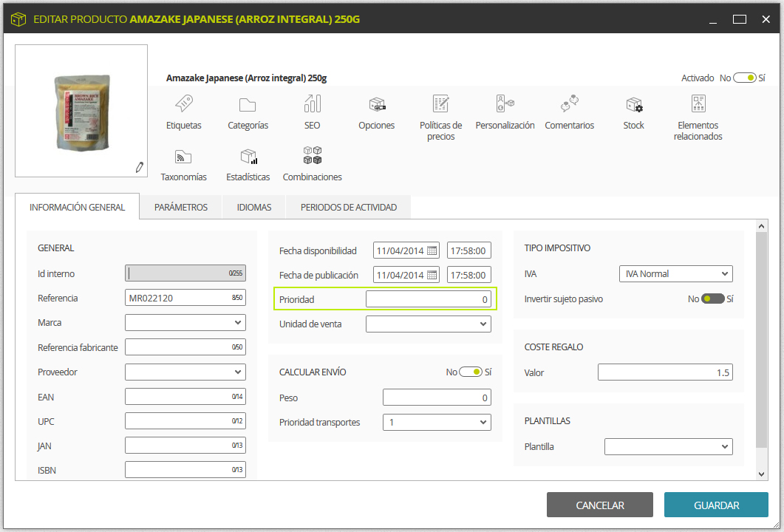This screenshot has width=784, height=532.
Task: Expand the Prioridad transportes dropdown
Action: pyautogui.click(x=437, y=423)
